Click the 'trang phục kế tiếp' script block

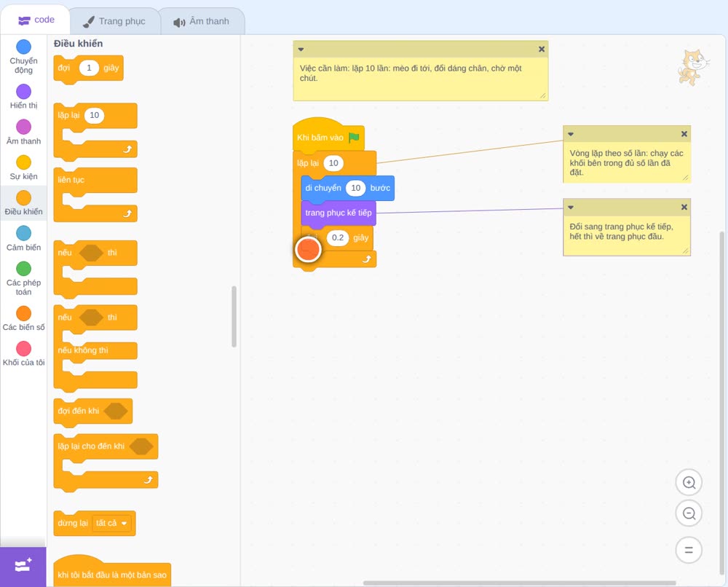click(339, 213)
